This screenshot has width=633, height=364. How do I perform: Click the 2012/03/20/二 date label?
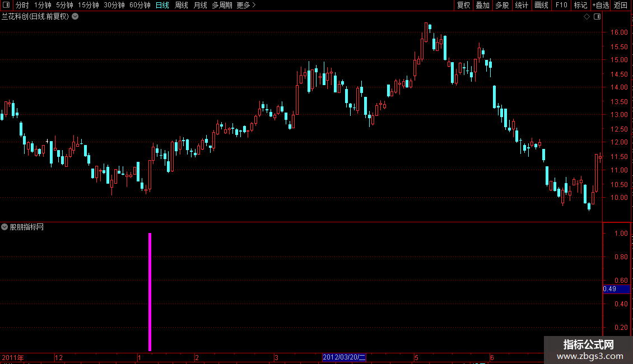pos(344,357)
